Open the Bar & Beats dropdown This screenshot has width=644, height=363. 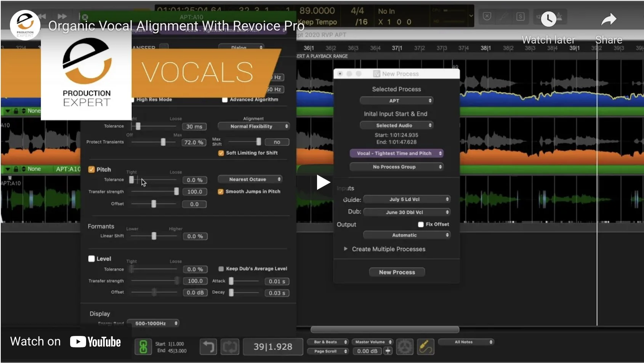click(328, 342)
